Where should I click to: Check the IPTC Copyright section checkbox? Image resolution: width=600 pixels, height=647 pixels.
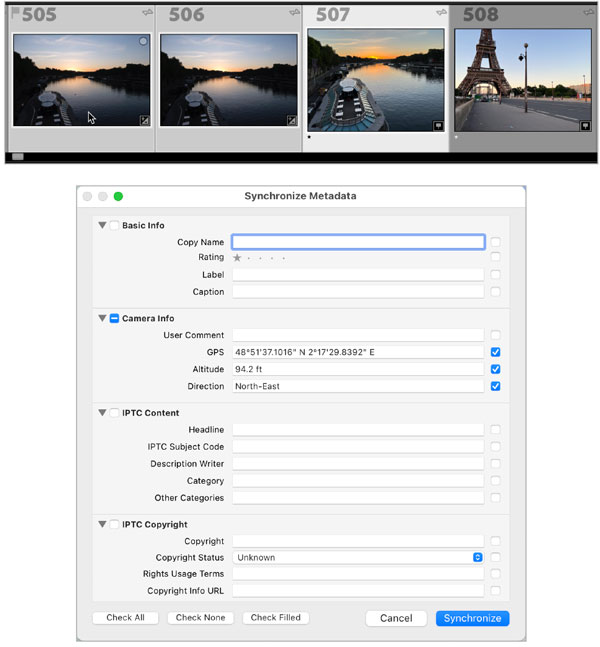pos(114,524)
